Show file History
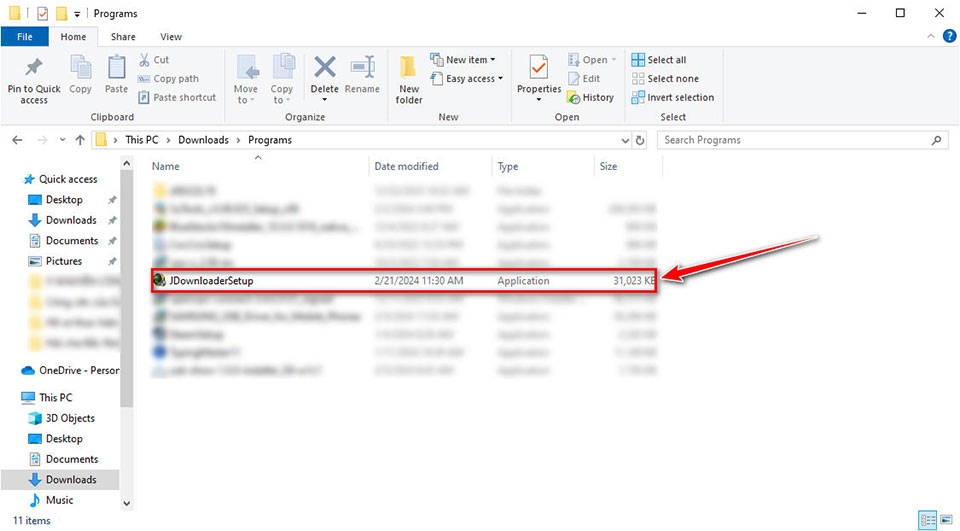Viewport: 960px width, 531px height. coord(591,97)
